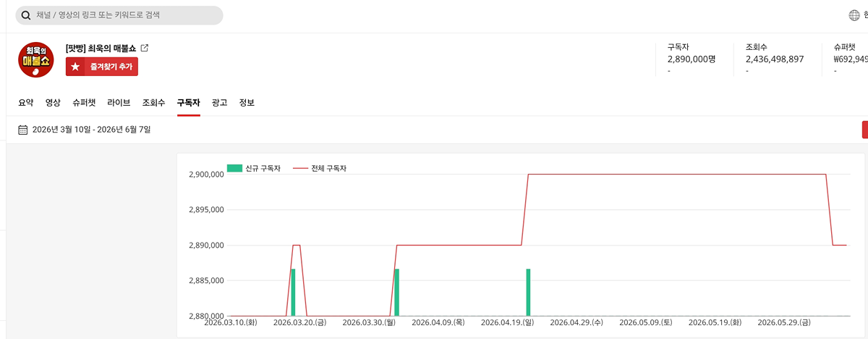Click the 2,885,000 y-axis label

(205, 280)
